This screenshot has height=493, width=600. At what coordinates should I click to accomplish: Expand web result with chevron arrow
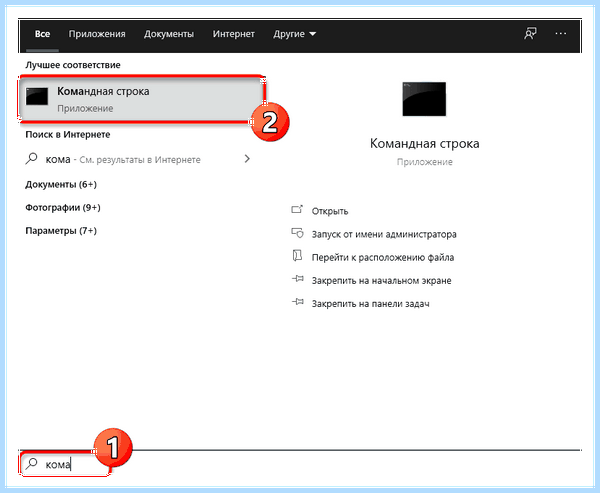click(x=247, y=158)
